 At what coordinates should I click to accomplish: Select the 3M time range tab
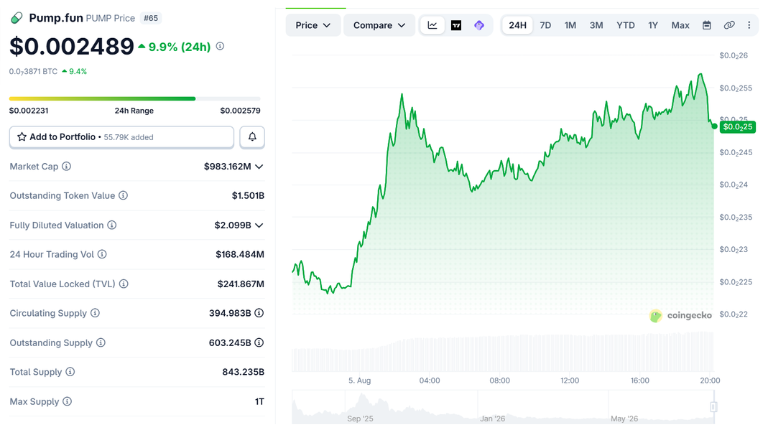(x=596, y=25)
